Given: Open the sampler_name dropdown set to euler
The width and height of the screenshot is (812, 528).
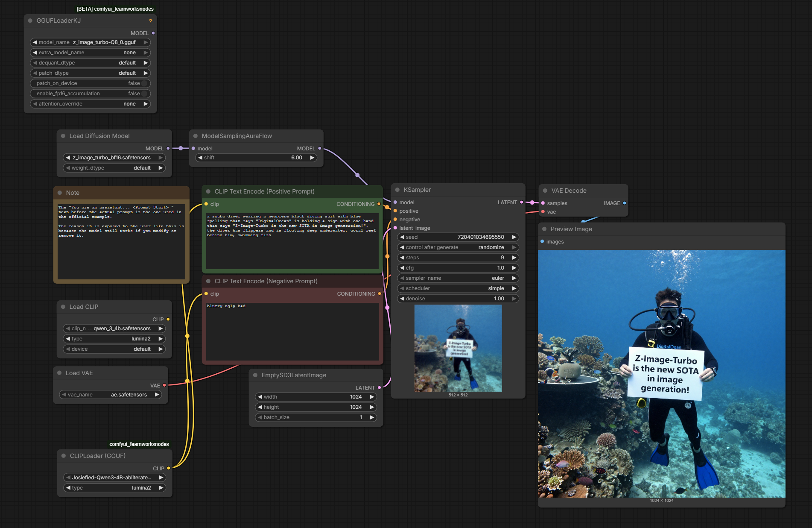Looking at the screenshot, I should click(x=458, y=278).
